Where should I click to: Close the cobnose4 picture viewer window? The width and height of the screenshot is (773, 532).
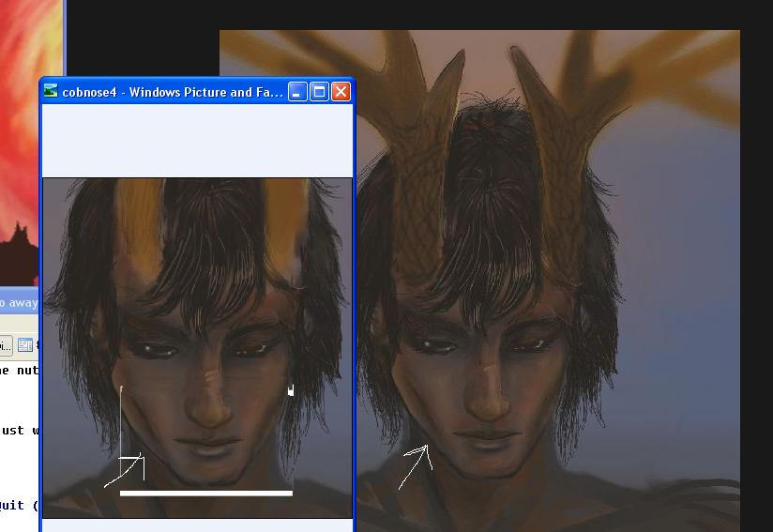pos(341,91)
